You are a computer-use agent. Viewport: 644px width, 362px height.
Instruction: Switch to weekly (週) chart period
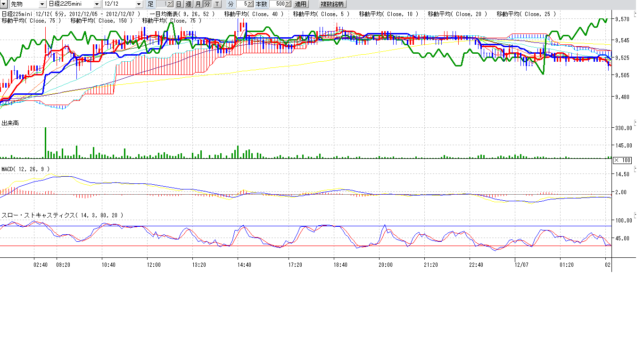coord(189,4)
